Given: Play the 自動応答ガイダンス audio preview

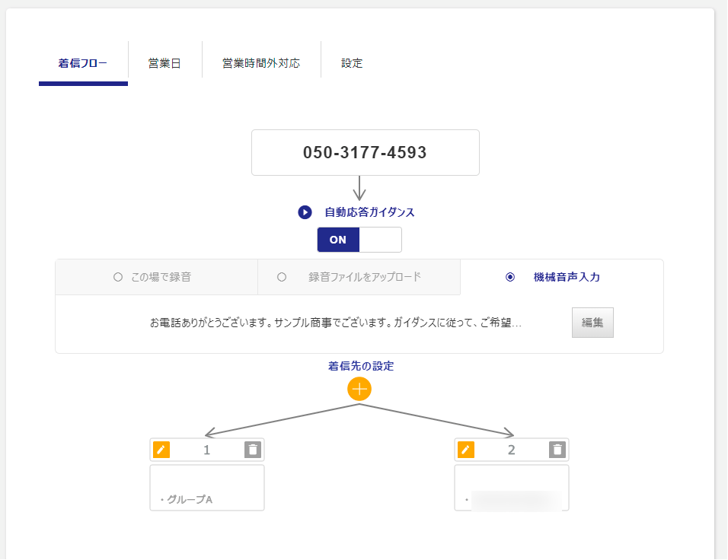Looking at the screenshot, I should click(x=305, y=212).
